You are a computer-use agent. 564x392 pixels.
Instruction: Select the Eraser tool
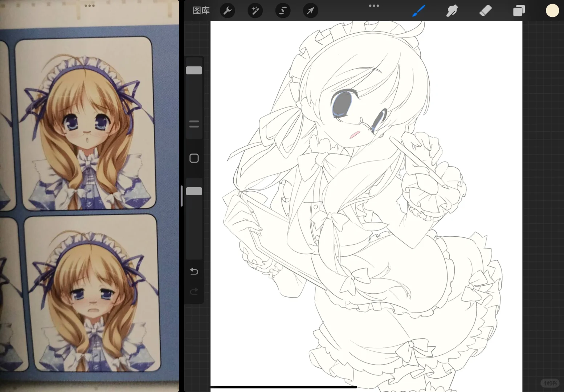(485, 11)
